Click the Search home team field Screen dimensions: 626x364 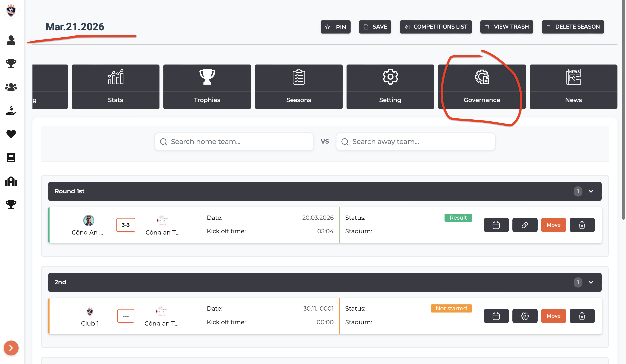coord(234,142)
